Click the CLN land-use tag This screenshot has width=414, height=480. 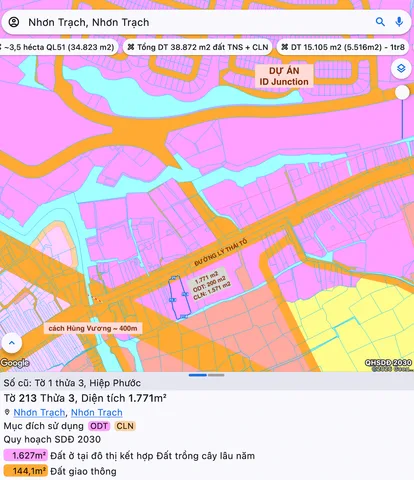[125, 426]
